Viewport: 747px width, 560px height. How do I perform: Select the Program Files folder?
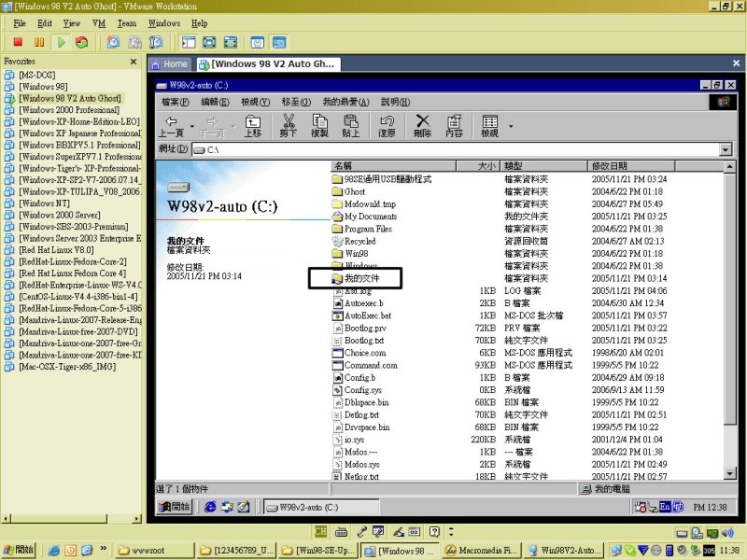pos(362,229)
